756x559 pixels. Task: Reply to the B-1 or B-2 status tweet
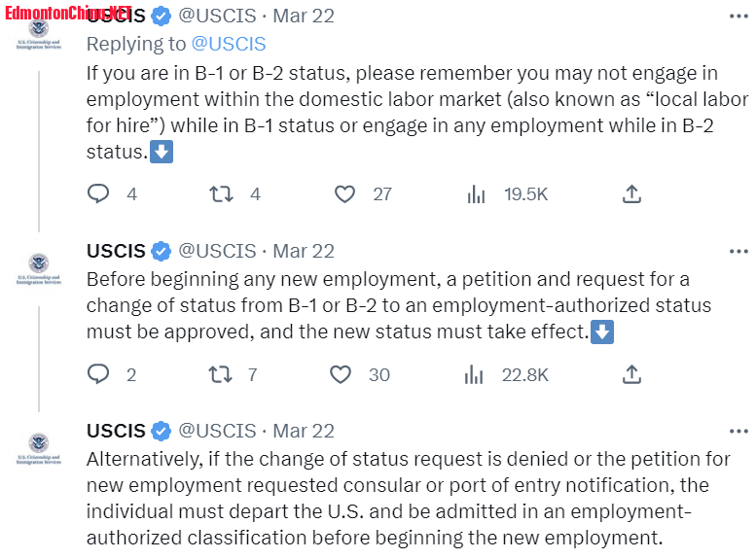[98, 193]
